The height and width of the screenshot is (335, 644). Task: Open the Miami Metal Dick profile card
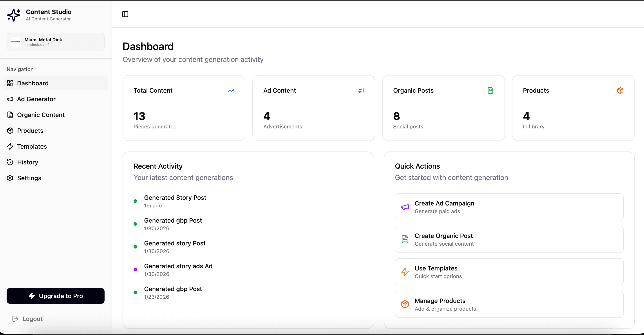point(55,42)
